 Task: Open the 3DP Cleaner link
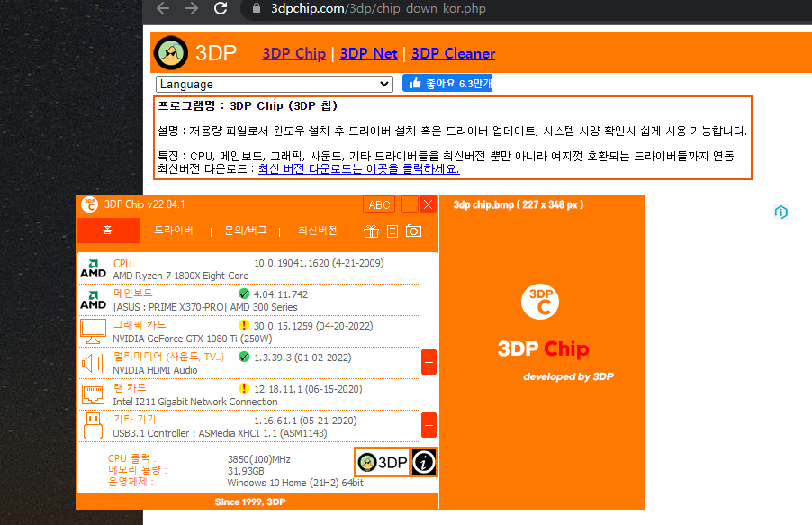[453, 53]
